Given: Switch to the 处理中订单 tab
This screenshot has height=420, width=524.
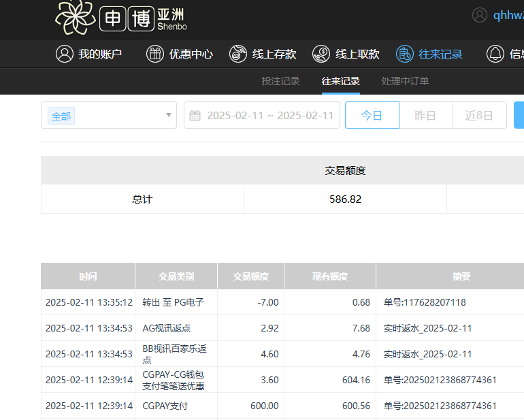Looking at the screenshot, I should tap(405, 81).
